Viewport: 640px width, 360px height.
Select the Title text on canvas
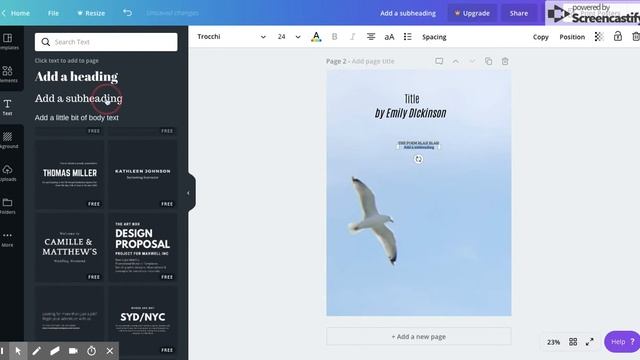(x=412, y=99)
